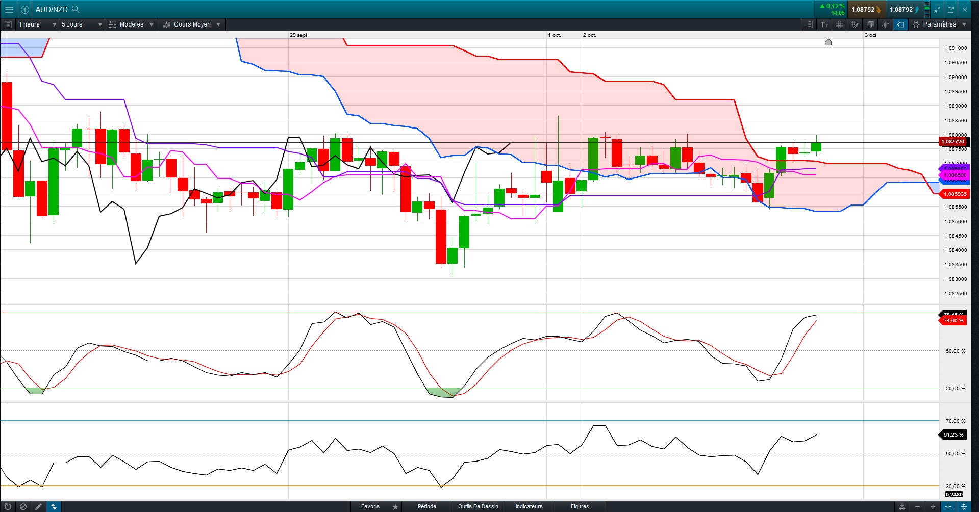The image size is (980, 512).
Task: Open the Outils De Dessin tab
Action: tap(478, 506)
